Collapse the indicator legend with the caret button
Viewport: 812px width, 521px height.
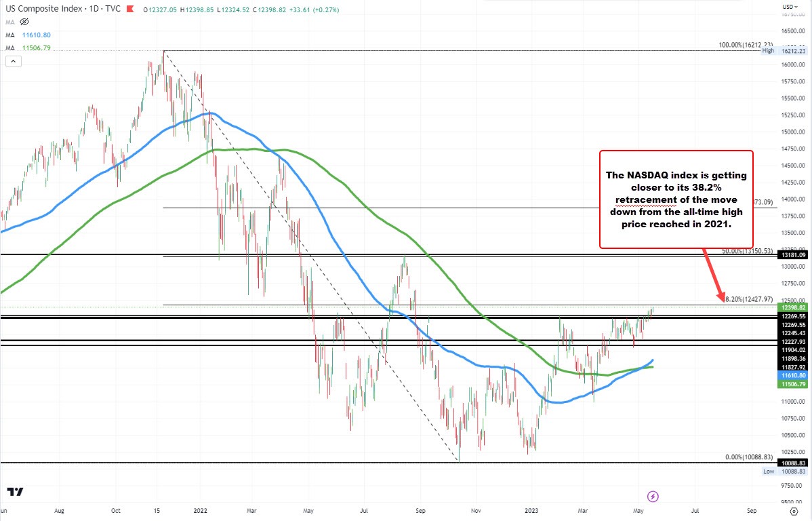13,61
